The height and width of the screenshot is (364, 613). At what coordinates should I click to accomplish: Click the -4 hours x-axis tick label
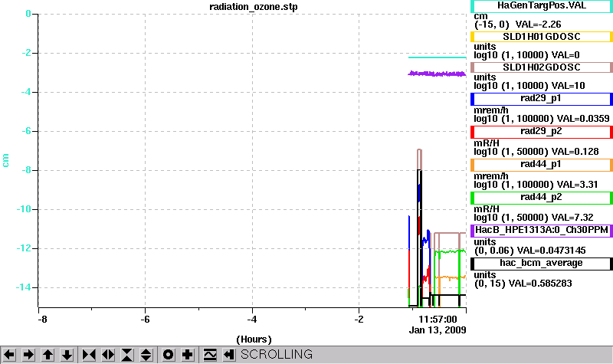click(252, 320)
